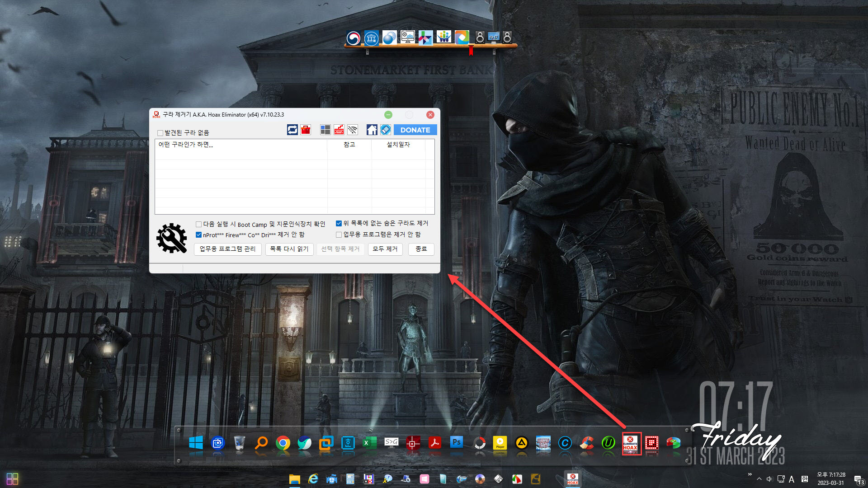Click the refresh arrows icon in Hoax Eliminator
Viewport: 868px width, 488px height.
point(292,130)
